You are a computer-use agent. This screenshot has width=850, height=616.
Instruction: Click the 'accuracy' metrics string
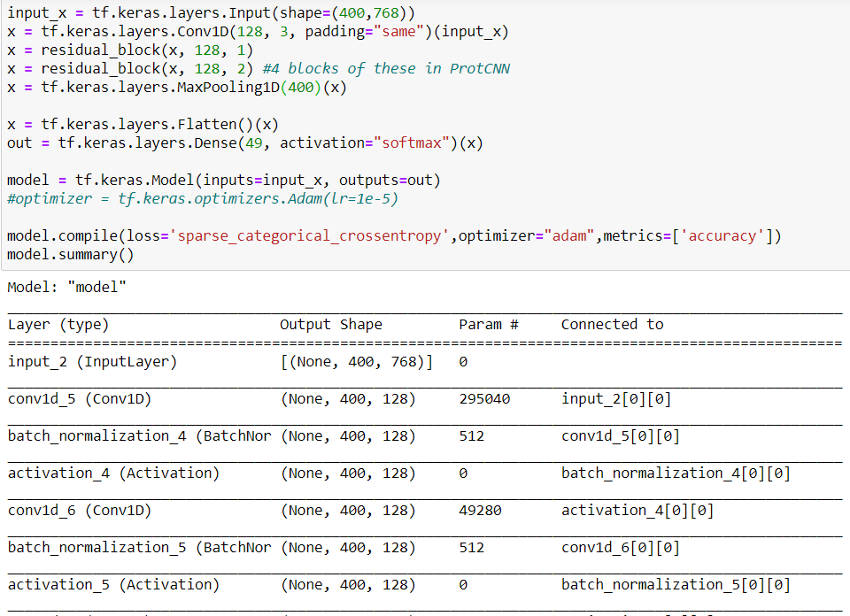click(722, 236)
